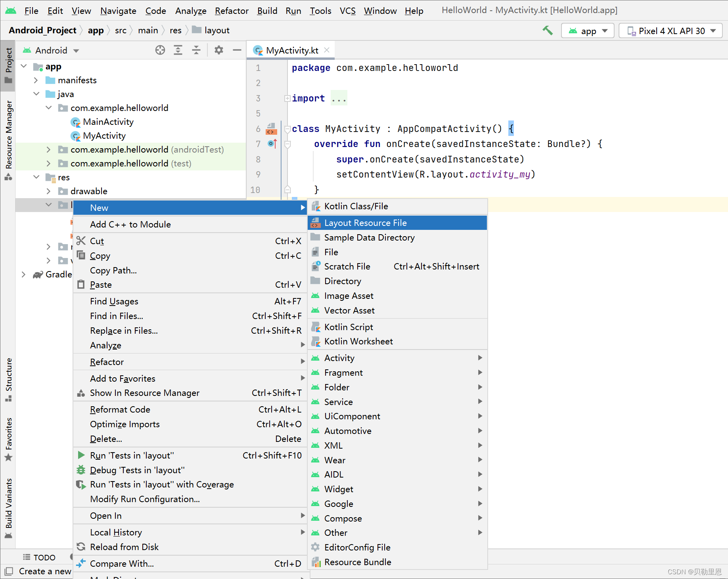Open the Pixel 4 XL API 30 device dropdown

point(671,31)
